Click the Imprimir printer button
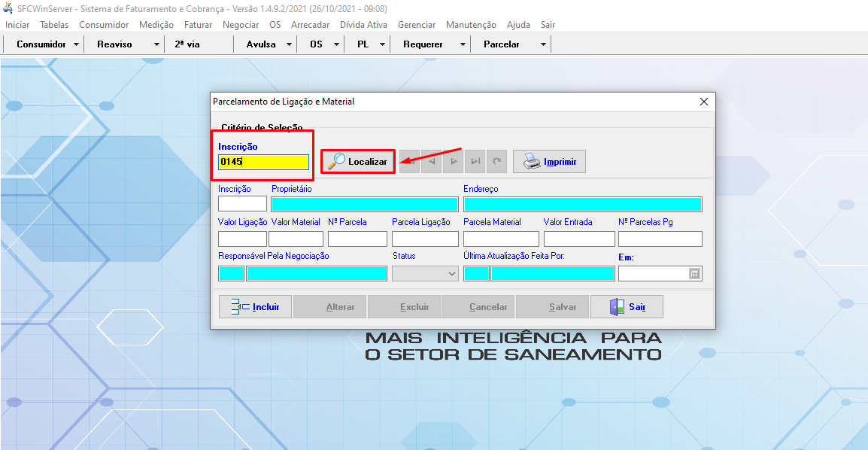 point(548,162)
